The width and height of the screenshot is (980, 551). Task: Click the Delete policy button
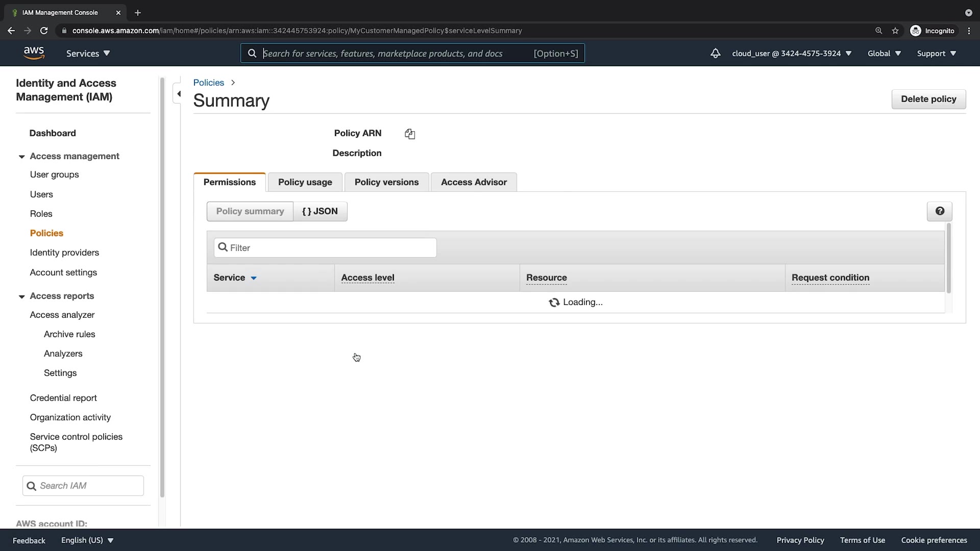tap(928, 99)
